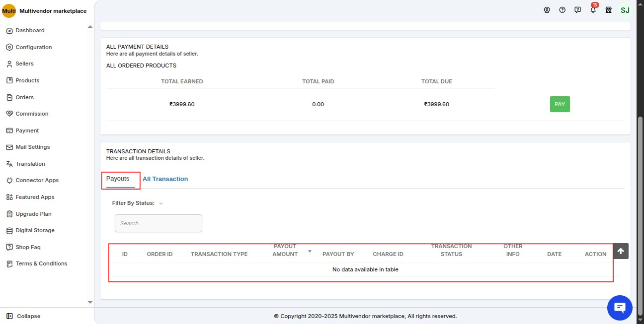The width and height of the screenshot is (644, 324).
Task: Open the user profile icon in header
Action: click(x=547, y=10)
